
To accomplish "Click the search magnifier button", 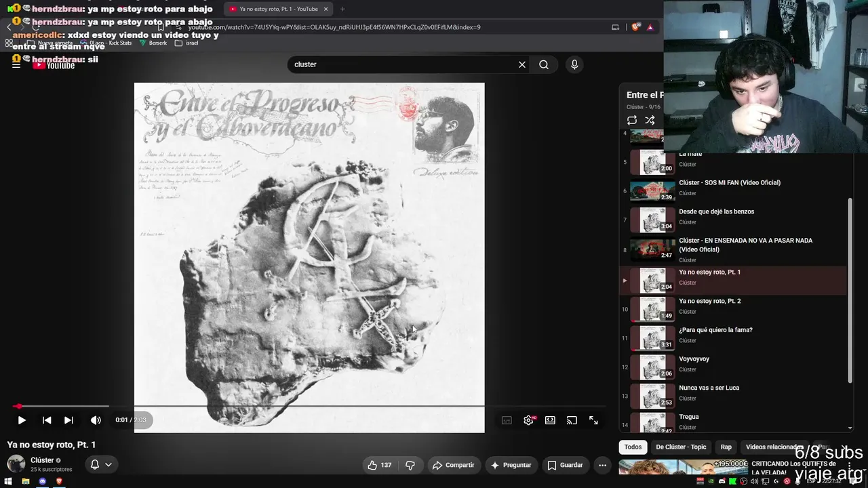I will point(544,64).
